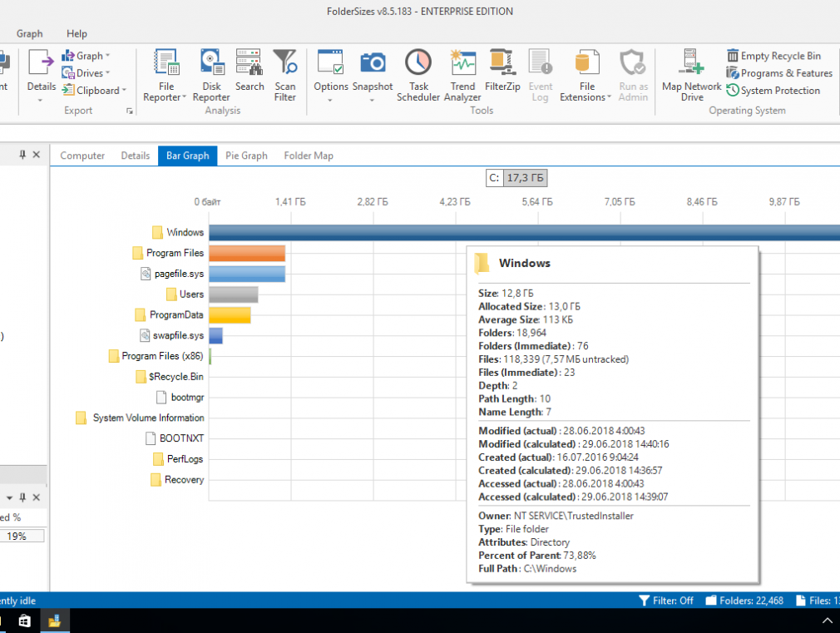Open the Task Scheduler

[418, 75]
